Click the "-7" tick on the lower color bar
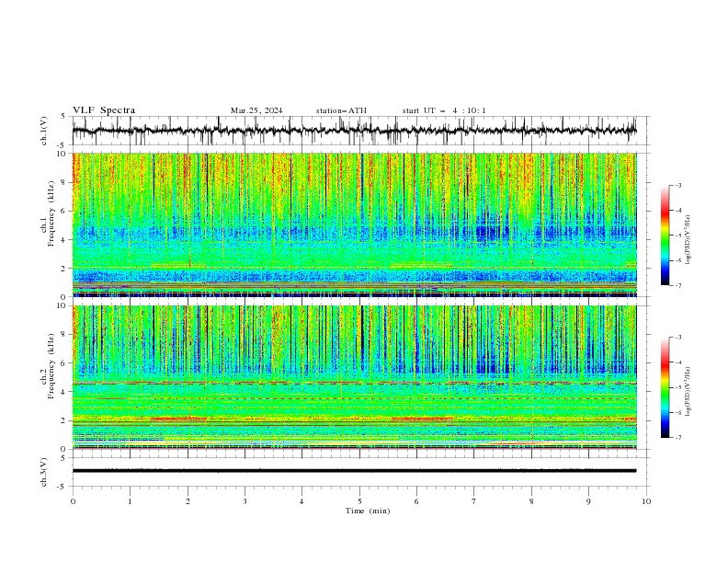The height and width of the screenshot is (563, 728). pos(678,438)
